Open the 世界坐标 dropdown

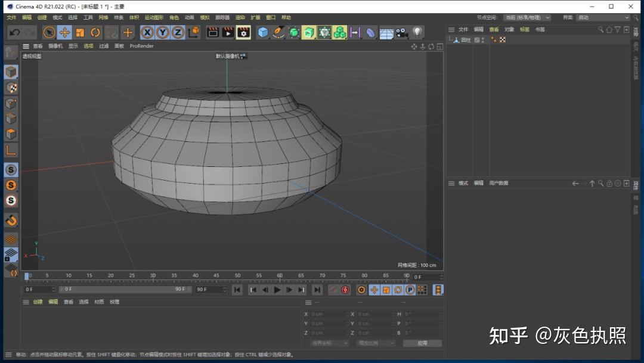pos(329,343)
